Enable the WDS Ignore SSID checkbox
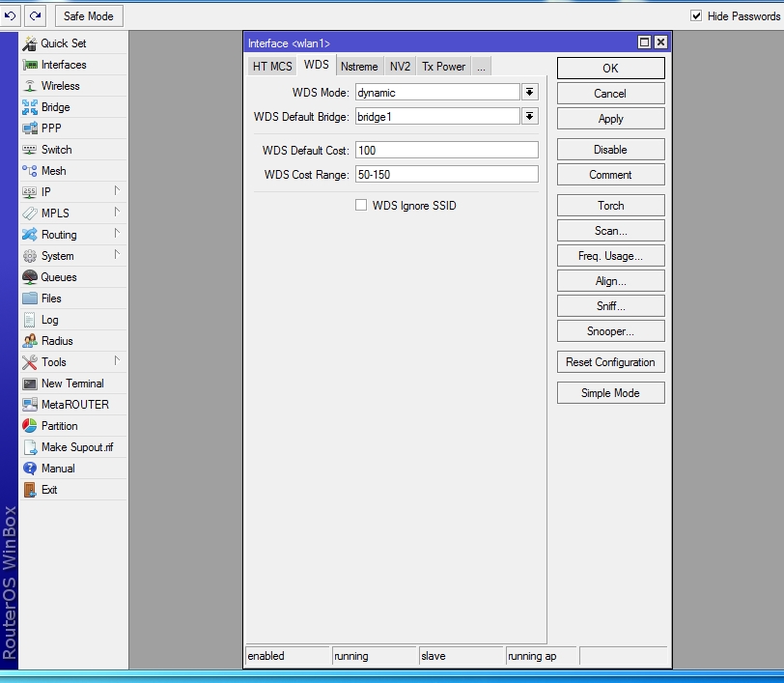 click(x=361, y=206)
